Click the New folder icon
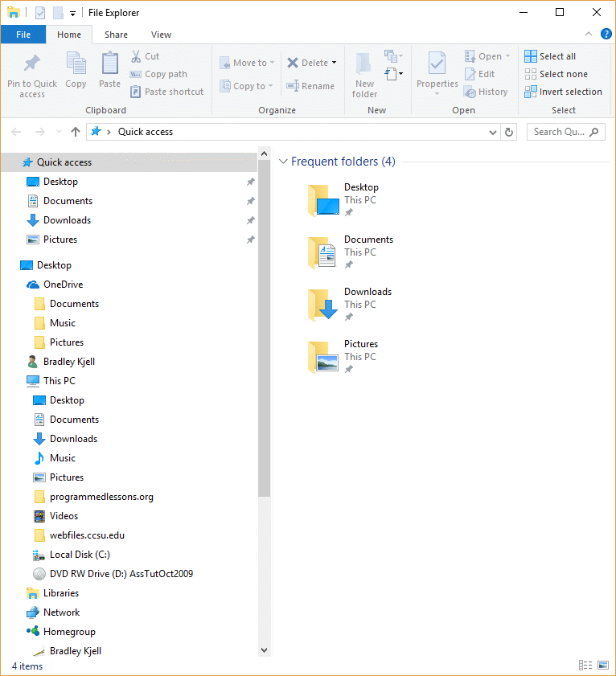The image size is (616, 676). coord(364,64)
